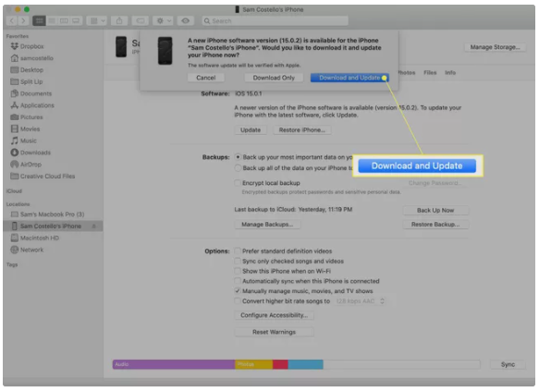Screen dimensions: 539x392
Task: Open Creative Cloud Files in sidebar
Action: coord(47,176)
